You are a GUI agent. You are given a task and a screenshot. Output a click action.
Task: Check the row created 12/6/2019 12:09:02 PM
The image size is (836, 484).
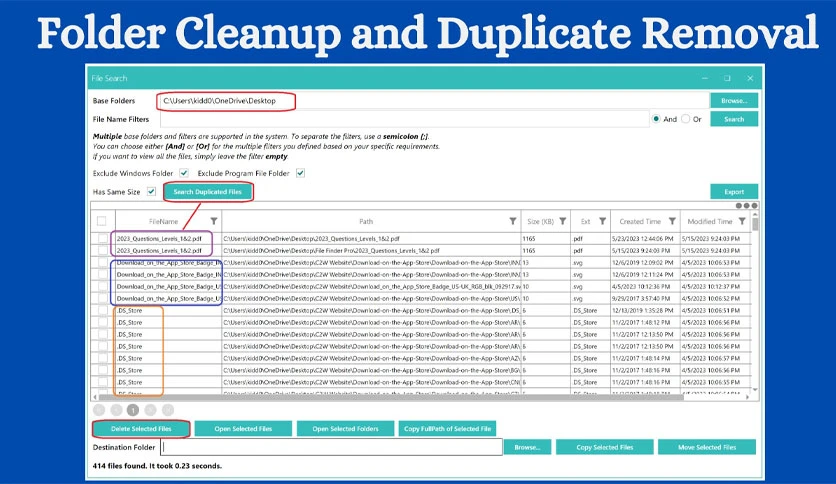pos(102,262)
